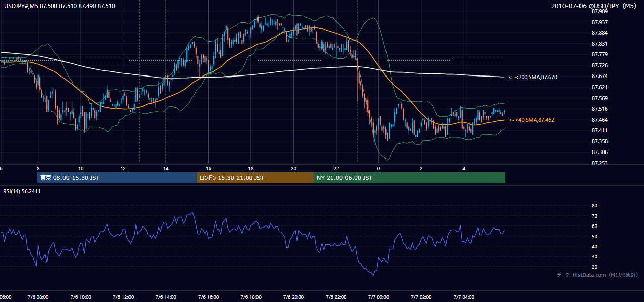
Task: Click RSI axis level 80
Action: coord(594,206)
